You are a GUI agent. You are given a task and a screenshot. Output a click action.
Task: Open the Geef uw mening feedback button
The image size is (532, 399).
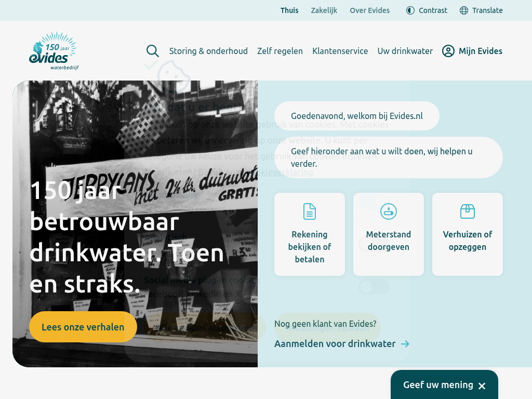pyautogui.click(x=438, y=385)
